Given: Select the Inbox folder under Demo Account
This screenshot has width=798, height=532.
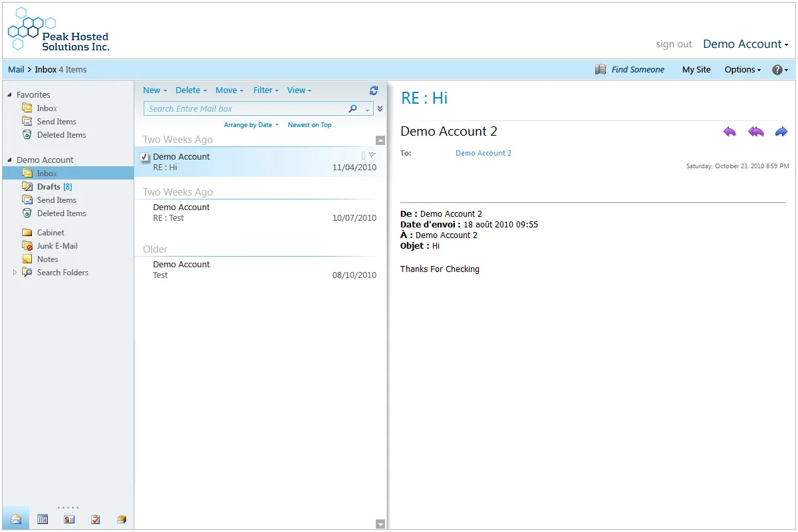Looking at the screenshot, I should point(68,174).
